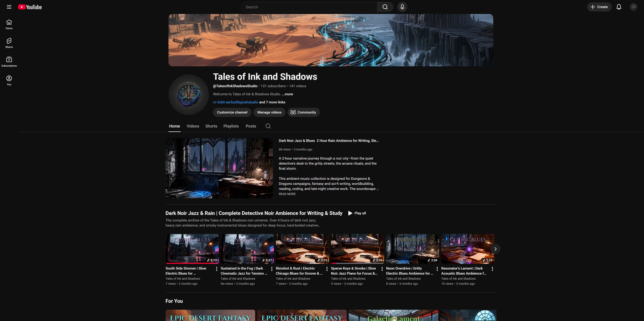This screenshot has width=644, height=321.
Task: Open options for Rimshot & Rust video
Action: tap(327, 269)
